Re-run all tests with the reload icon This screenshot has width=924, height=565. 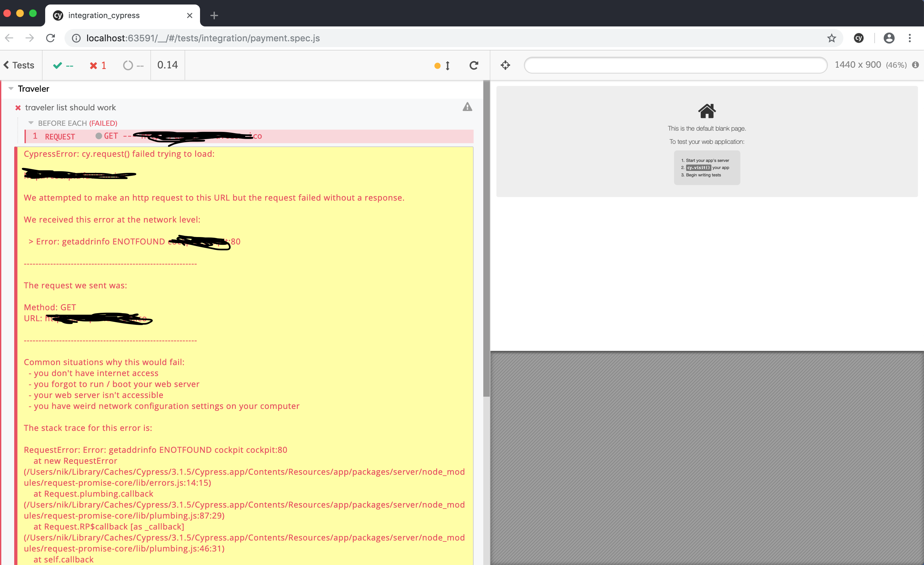(474, 65)
